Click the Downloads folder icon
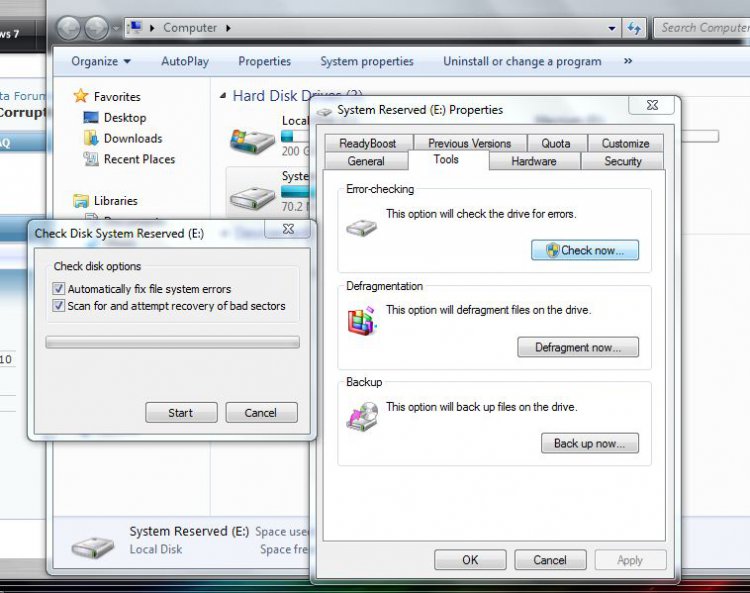This screenshot has width=750, height=593. pyautogui.click(x=90, y=138)
